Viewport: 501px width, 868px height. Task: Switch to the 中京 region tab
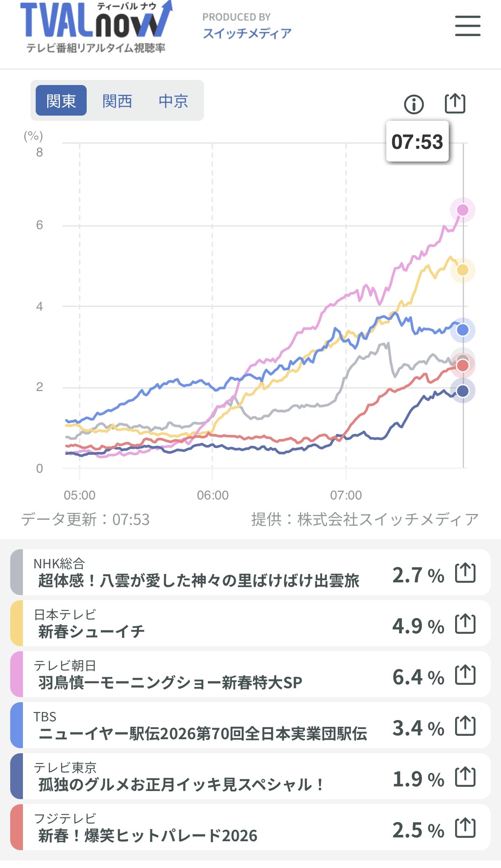pos(173,101)
